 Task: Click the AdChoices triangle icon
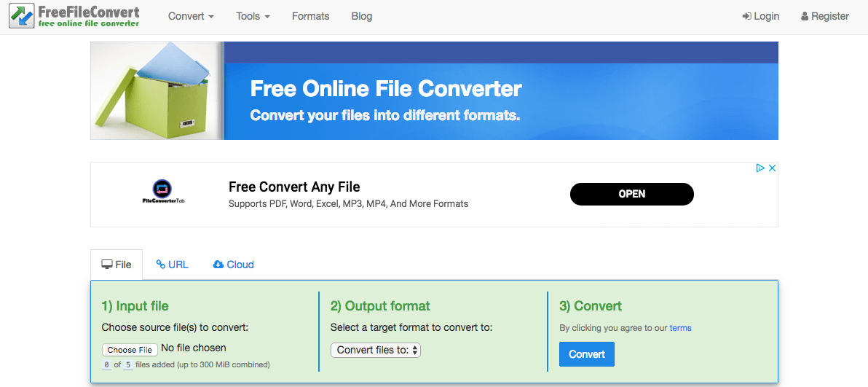click(x=760, y=168)
